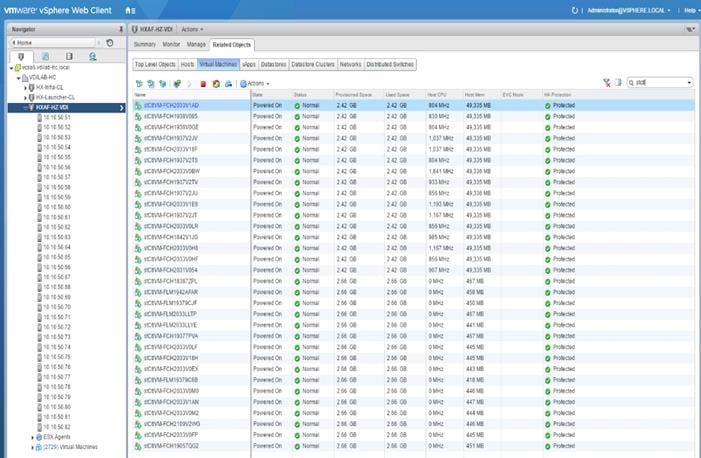The image size is (701, 458).
Task: Switch to the Monitor tab
Action: coord(171,44)
